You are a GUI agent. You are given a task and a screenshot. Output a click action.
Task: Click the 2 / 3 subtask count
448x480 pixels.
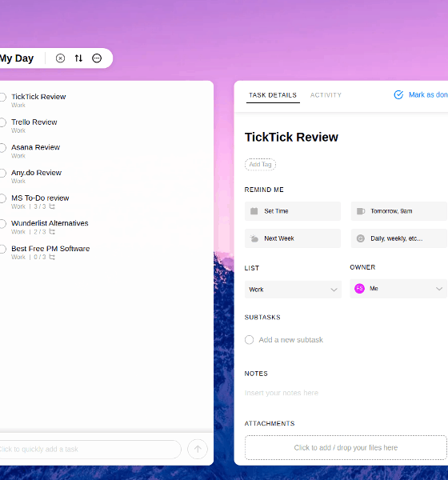pyautogui.click(x=40, y=232)
